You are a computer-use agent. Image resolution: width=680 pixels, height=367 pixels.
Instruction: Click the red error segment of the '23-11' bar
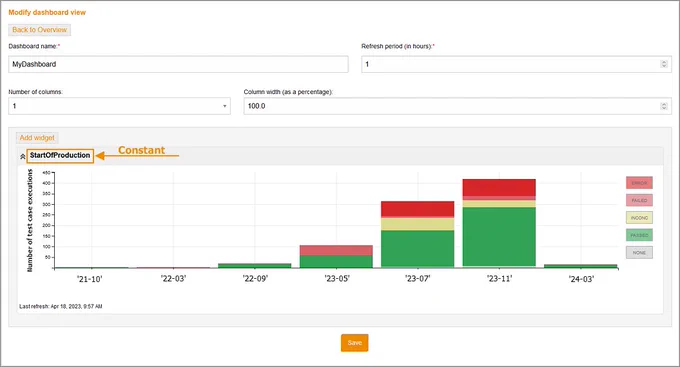click(x=499, y=187)
